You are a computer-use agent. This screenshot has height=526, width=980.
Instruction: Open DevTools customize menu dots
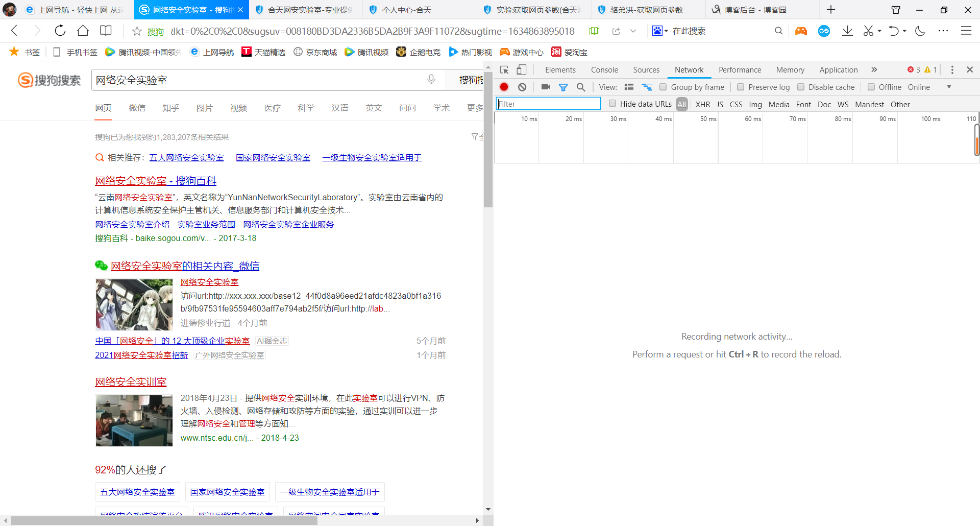[x=952, y=70]
